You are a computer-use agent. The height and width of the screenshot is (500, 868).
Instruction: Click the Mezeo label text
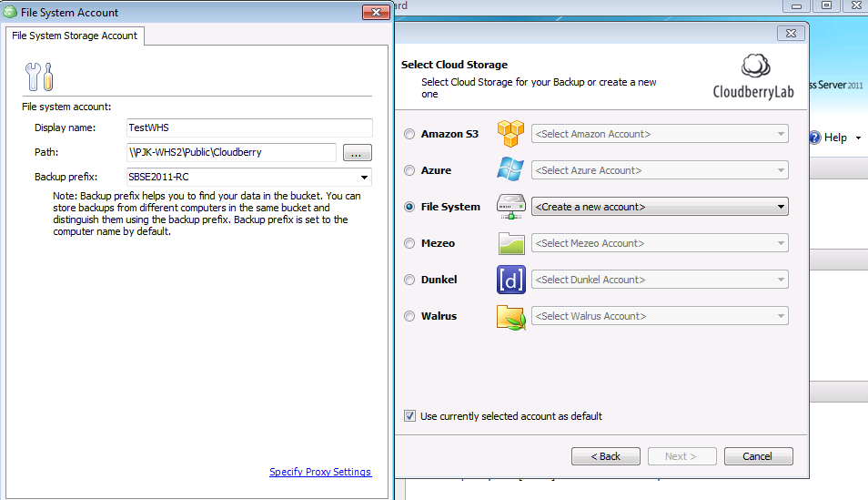click(x=438, y=243)
